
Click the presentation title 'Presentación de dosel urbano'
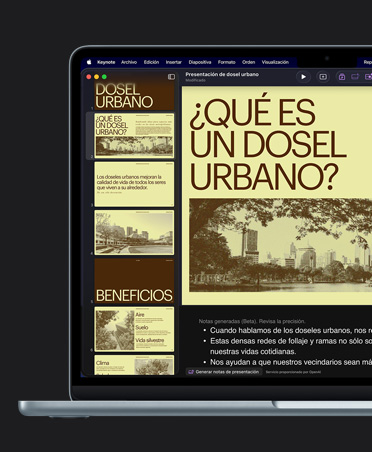pyautogui.click(x=222, y=74)
